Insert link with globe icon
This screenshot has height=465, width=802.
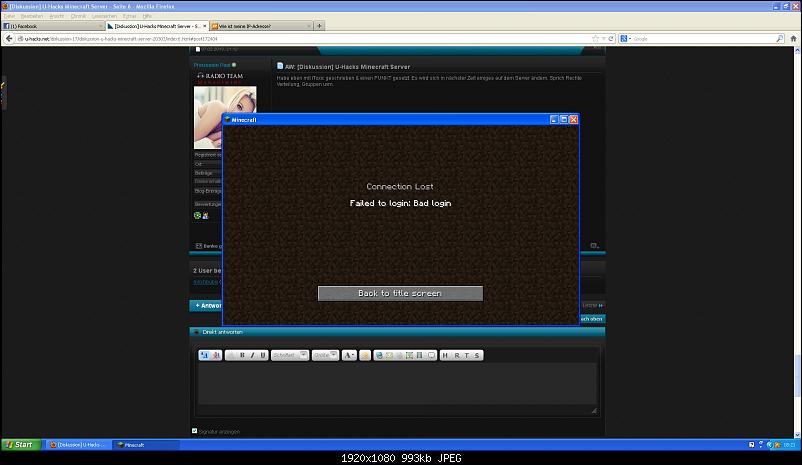(x=379, y=355)
